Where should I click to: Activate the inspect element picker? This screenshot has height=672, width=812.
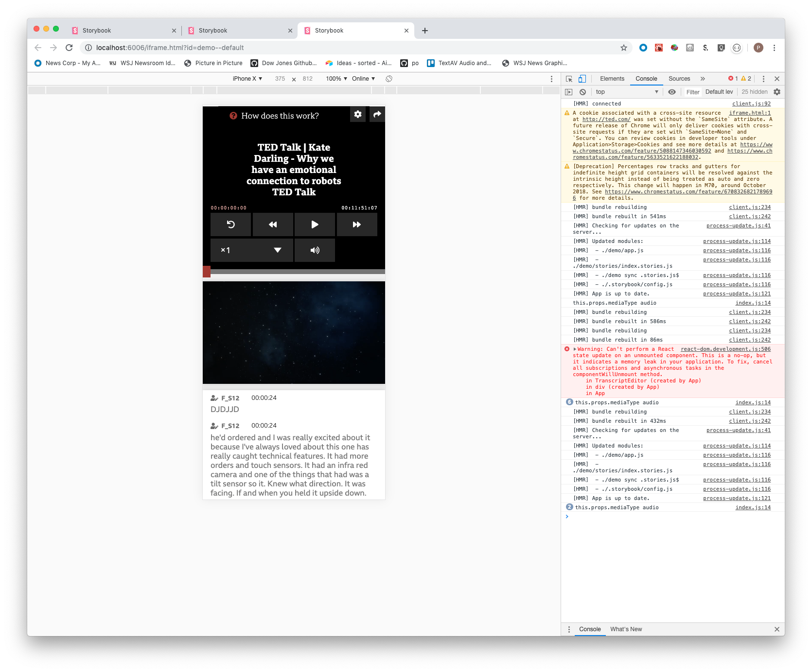coord(569,79)
